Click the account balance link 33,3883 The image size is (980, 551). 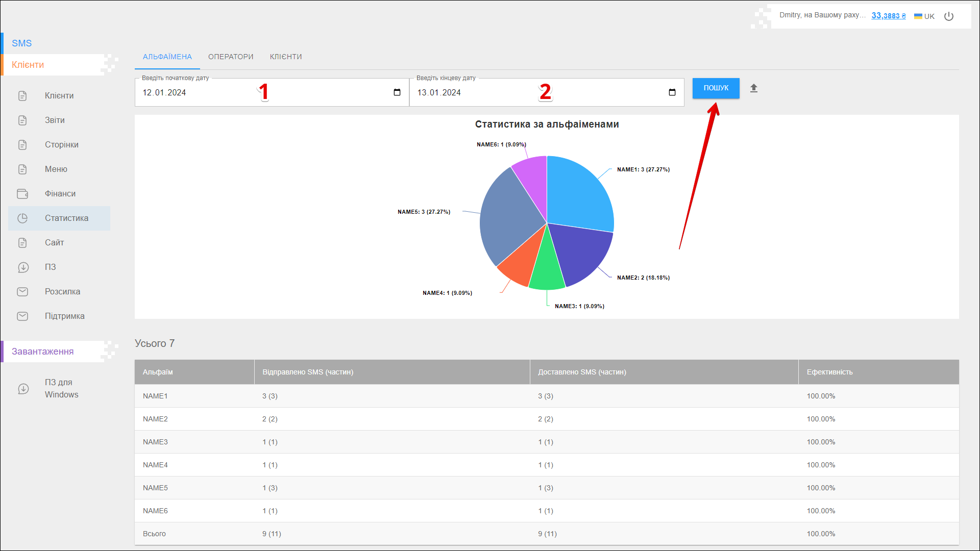point(888,16)
